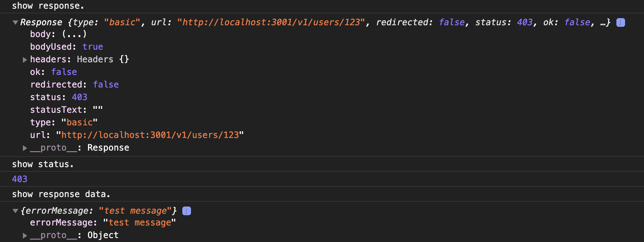Viewport: 644px width, 242px height.
Task: Click body: (...) to evaluate getter
Action: pos(74,34)
